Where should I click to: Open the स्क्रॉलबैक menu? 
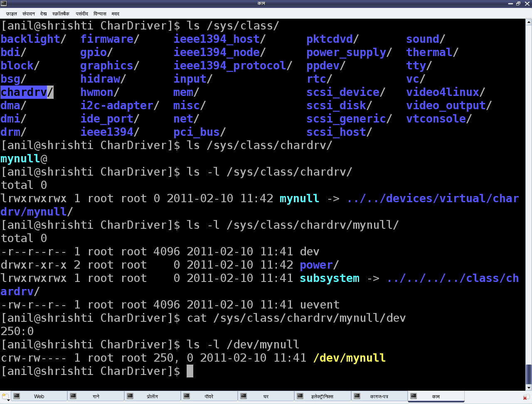[61, 14]
